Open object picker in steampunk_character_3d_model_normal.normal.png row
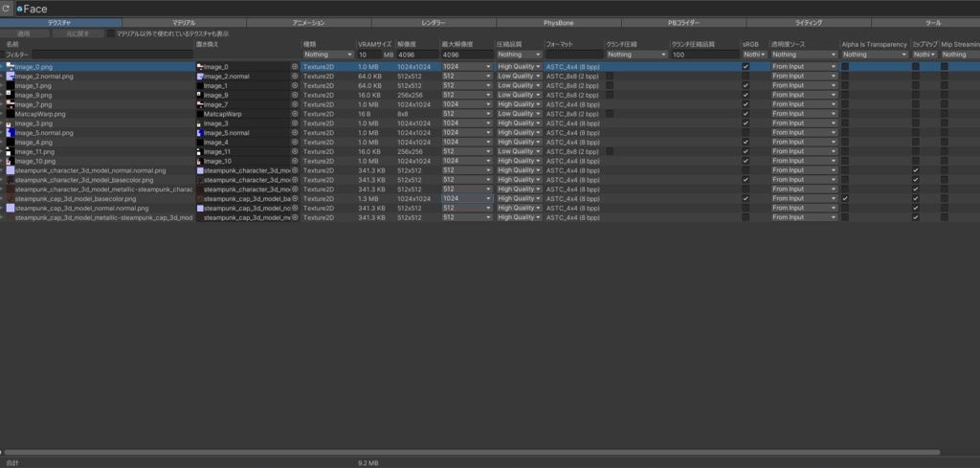Image resolution: width=980 pixels, height=468 pixels. click(295, 170)
